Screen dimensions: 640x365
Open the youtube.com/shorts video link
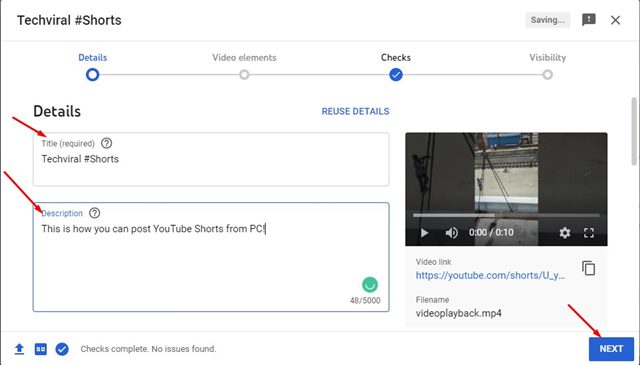[490, 276]
